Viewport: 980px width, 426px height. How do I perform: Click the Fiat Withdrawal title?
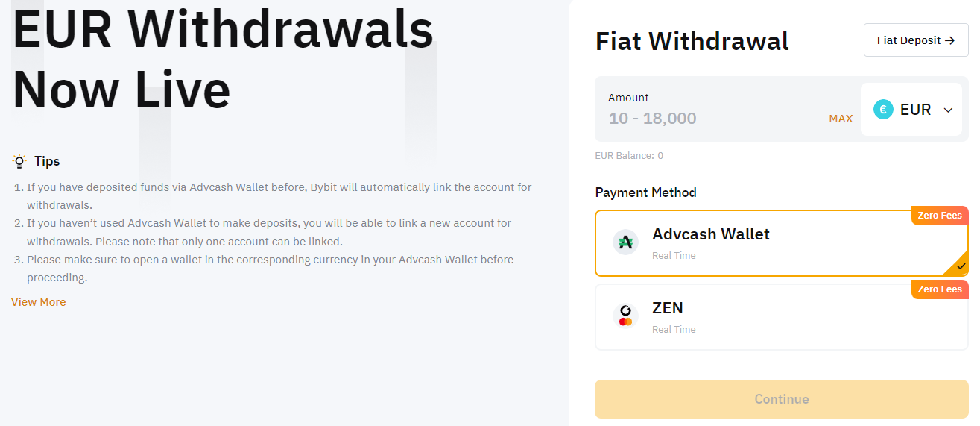tap(692, 41)
